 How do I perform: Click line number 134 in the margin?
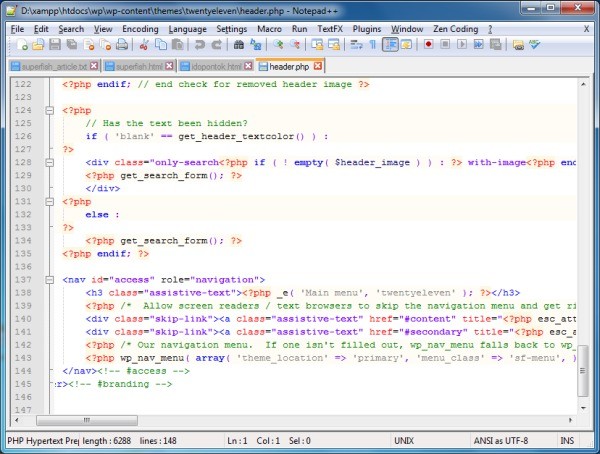(23, 241)
